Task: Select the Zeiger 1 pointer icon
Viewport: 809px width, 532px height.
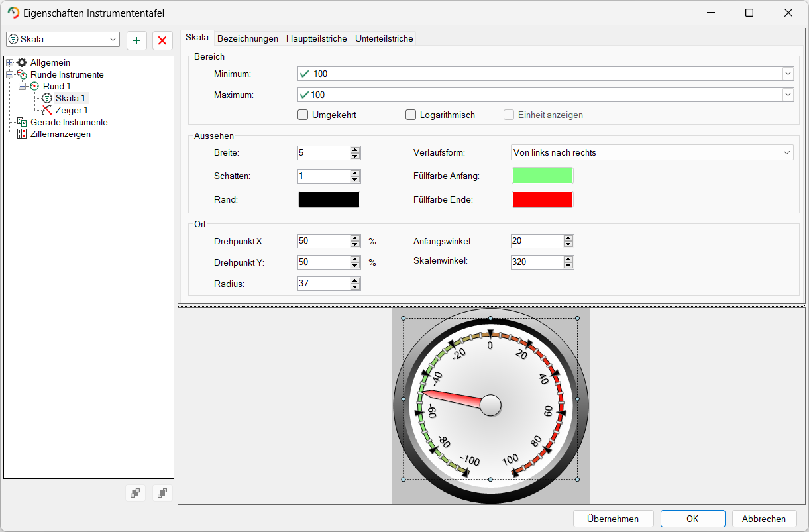Action: coord(47,111)
